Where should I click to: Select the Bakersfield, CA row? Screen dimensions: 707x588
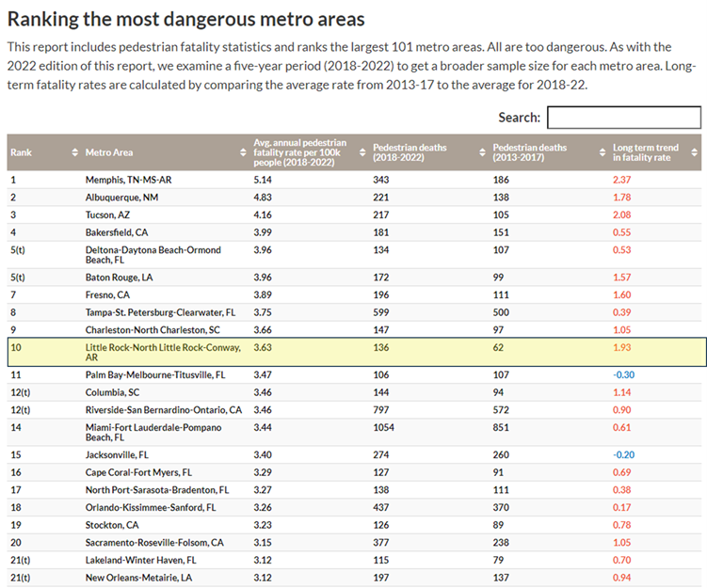116,232
